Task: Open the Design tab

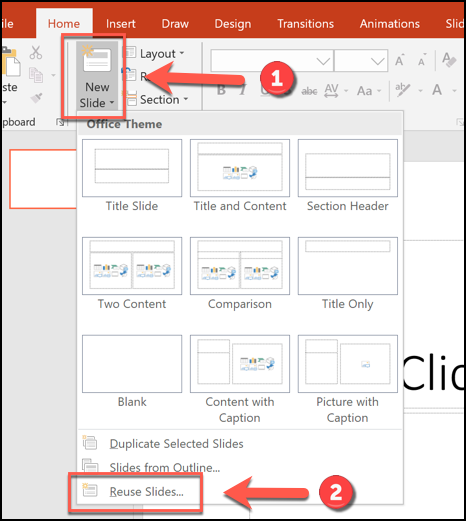Action: (x=233, y=24)
